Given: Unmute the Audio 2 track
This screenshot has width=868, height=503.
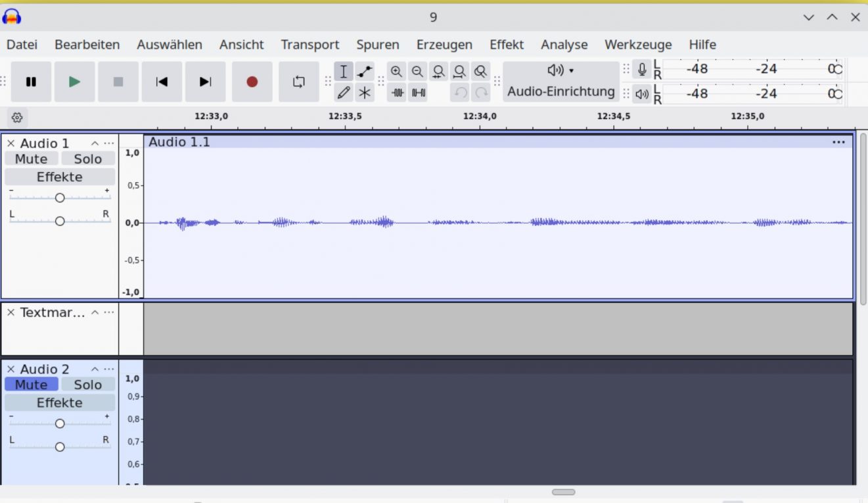Looking at the screenshot, I should point(31,385).
